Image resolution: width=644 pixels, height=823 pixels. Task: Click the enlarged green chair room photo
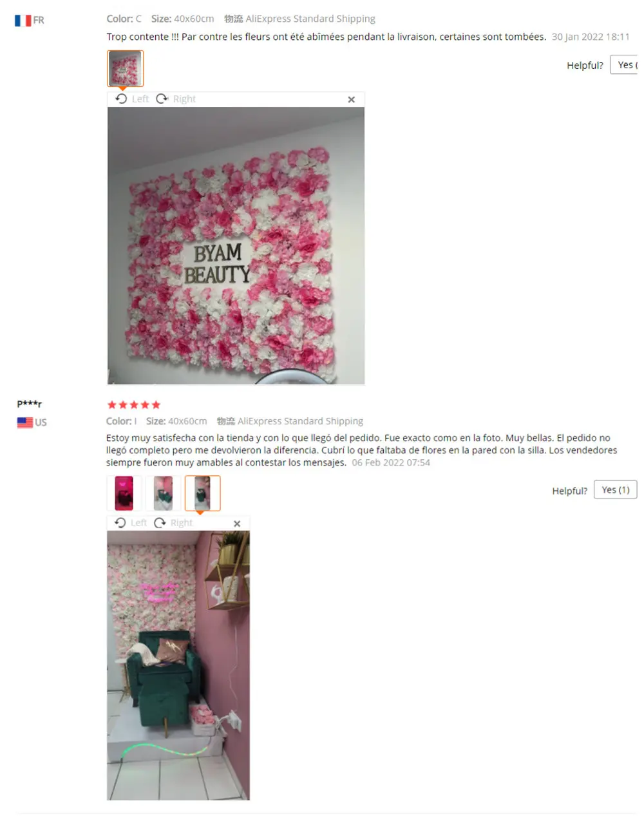[x=178, y=666]
